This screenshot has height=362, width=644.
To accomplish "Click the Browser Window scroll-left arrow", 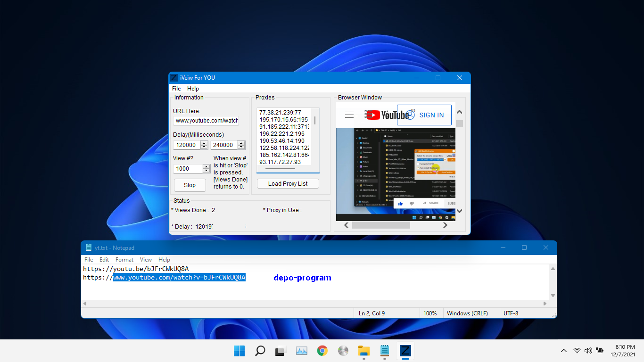I will [x=347, y=225].
